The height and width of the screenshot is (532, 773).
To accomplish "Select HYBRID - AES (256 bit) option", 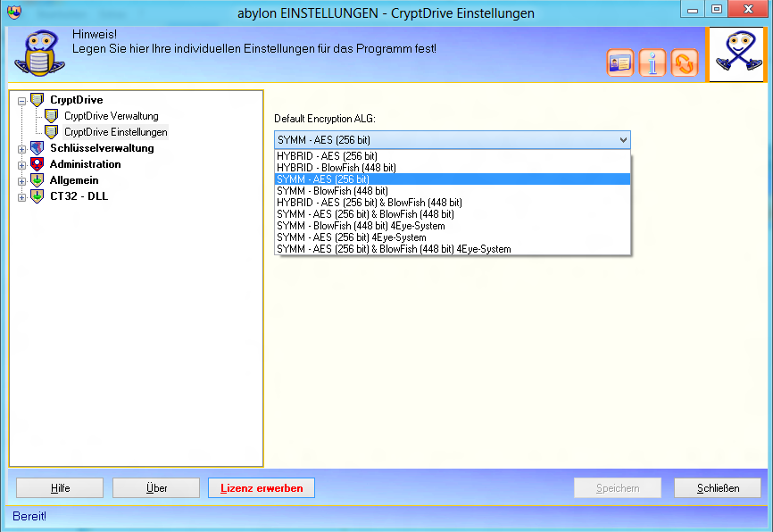I will 452,156.
